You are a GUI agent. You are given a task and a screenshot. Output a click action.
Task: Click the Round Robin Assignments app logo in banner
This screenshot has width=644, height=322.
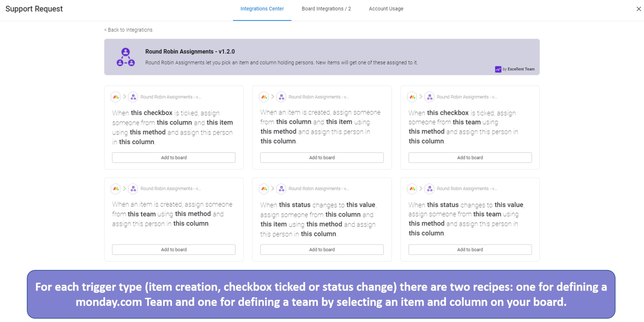(x=125, y=57)
